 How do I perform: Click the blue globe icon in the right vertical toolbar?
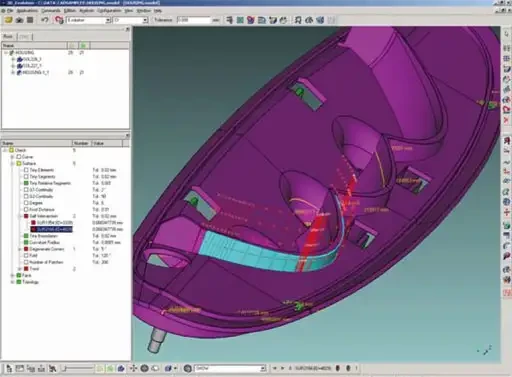pos(507,201)
